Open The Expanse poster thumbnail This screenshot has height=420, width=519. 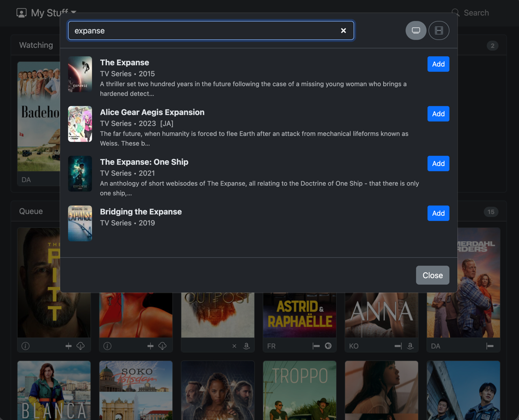coord(80,74)
